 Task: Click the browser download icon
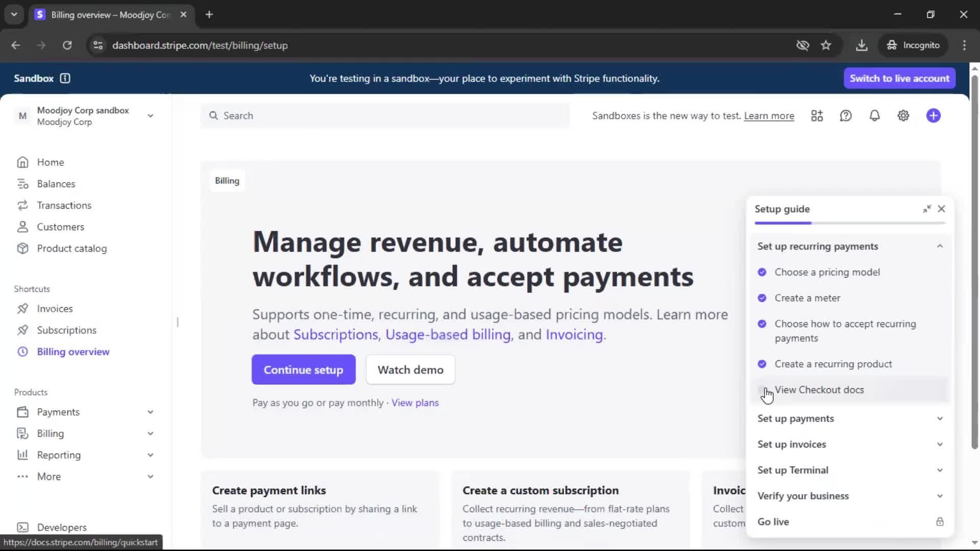click(x=862, y=45)
